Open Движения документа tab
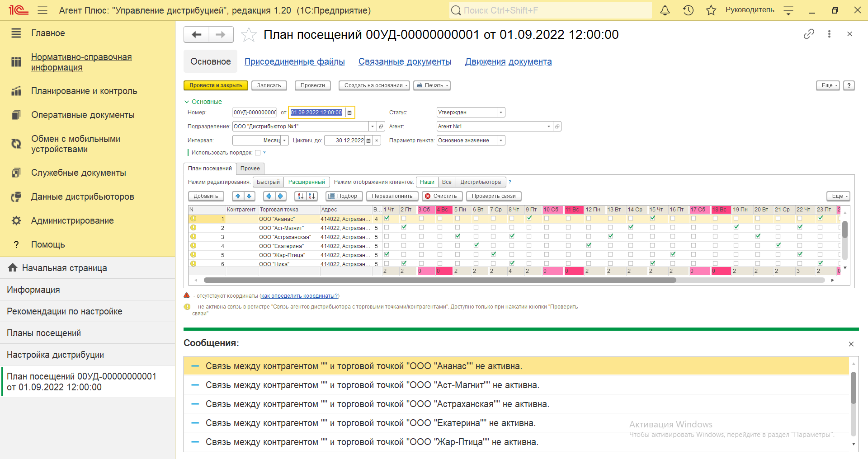The image size is (868, 459). pos(509,61)
